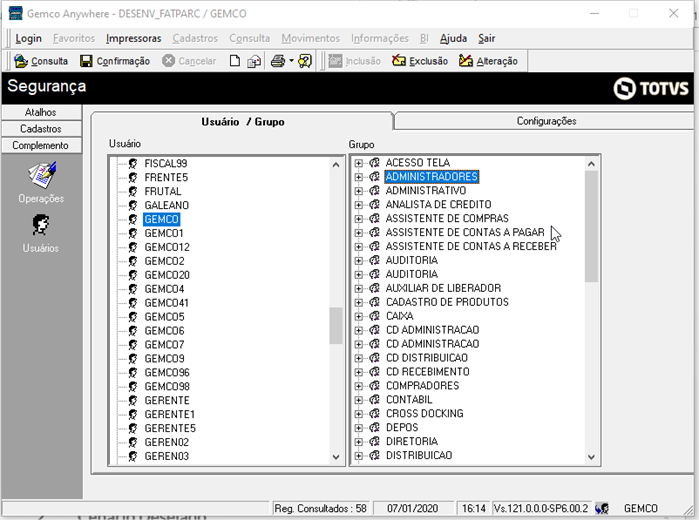Select user GEMCO icon in Usuário list

coord(132,219)
